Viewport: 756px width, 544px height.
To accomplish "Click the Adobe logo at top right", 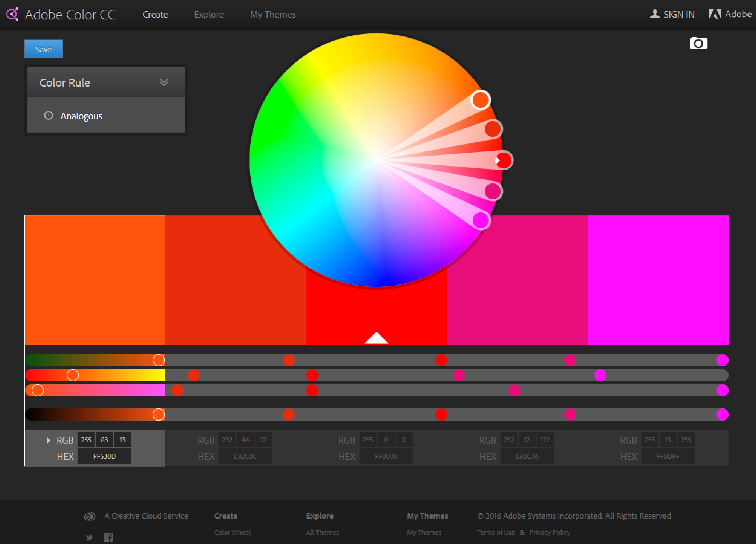I will click(715, 14).
